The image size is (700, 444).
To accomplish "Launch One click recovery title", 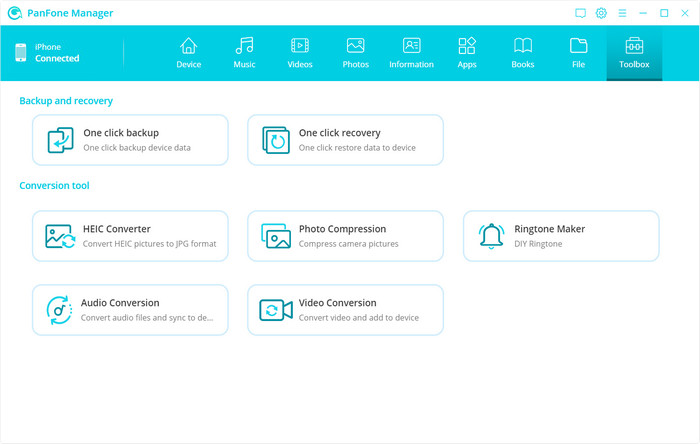I will [340, 133].
